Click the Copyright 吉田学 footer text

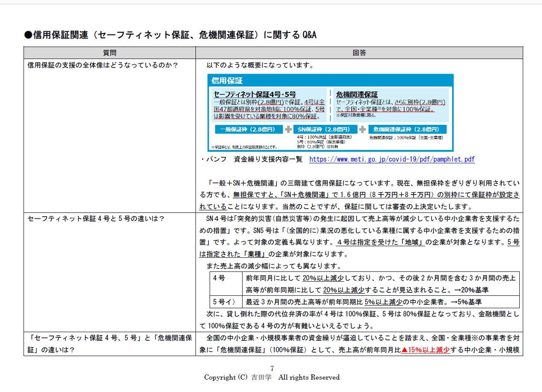(x=272, y=377)
